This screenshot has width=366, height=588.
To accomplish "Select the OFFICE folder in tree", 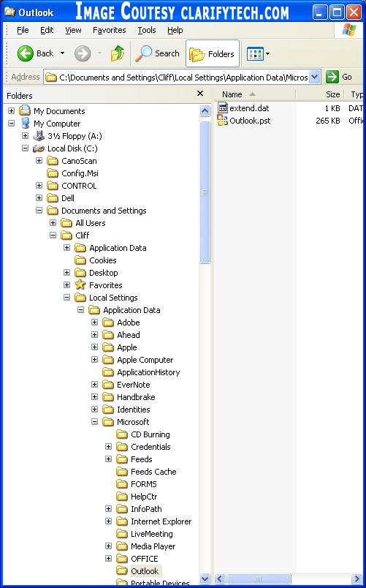I will 145,559.
